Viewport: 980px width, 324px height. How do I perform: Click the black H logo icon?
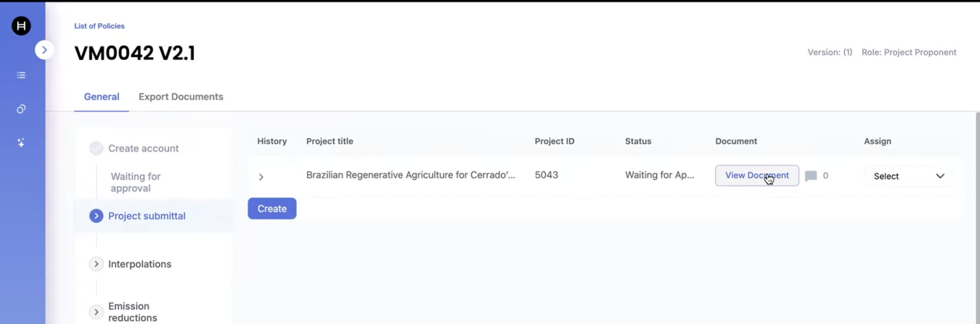pos(21,26)
